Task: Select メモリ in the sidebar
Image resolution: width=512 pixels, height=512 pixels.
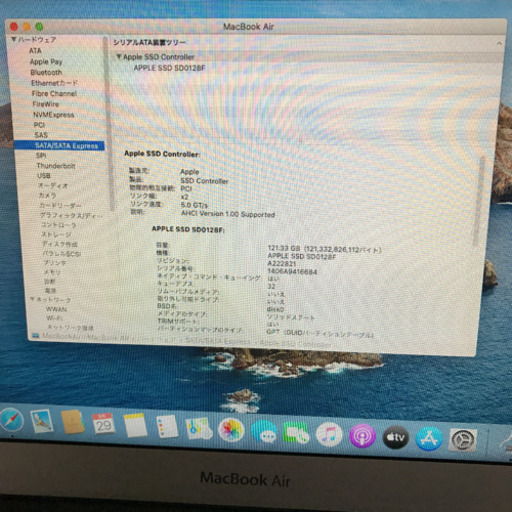Action: 52,272
